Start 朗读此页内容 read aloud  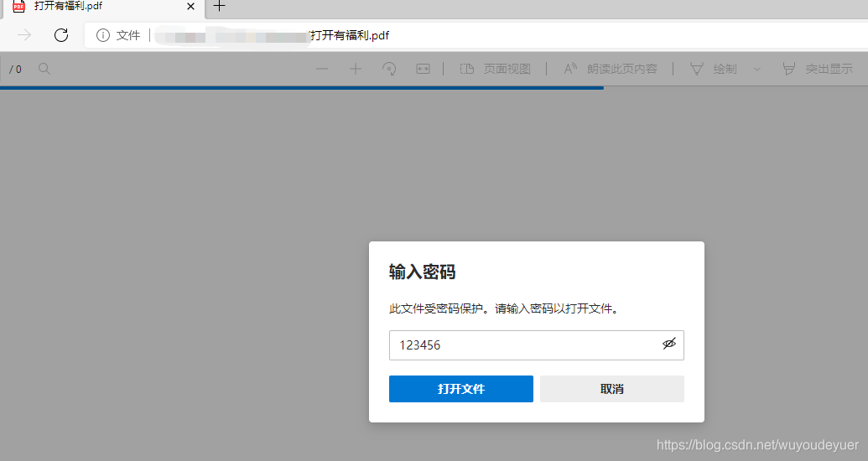click(610, 69)
